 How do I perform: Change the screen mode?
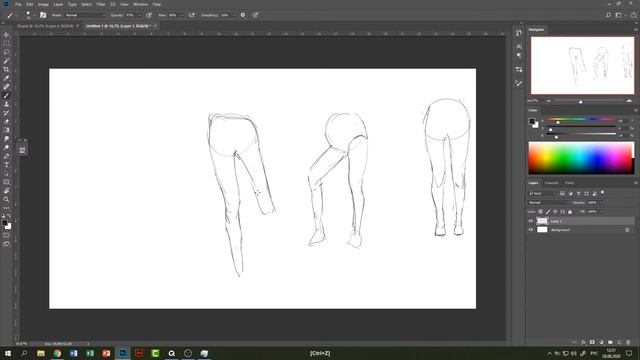click(6, 244)
